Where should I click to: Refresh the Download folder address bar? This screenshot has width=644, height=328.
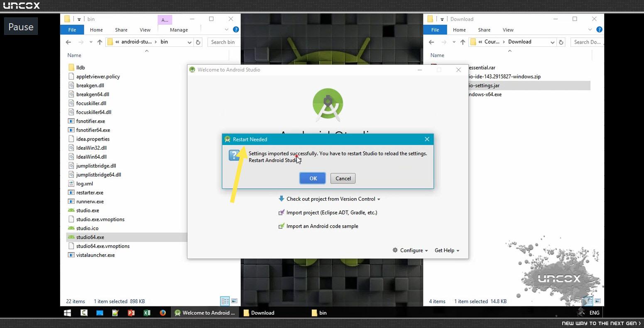[561, 42]
